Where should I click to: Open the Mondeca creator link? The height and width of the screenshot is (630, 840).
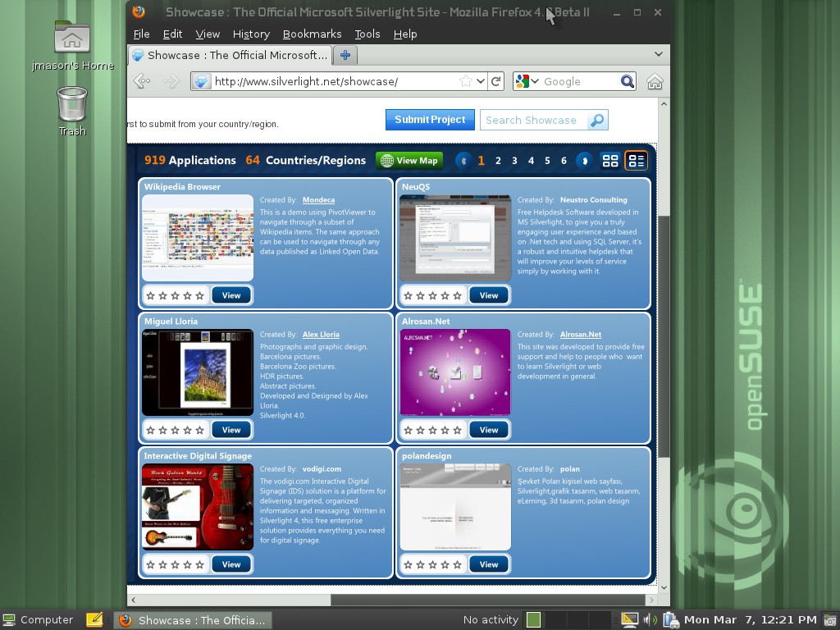pyautogui.click(x=318, y=200)
